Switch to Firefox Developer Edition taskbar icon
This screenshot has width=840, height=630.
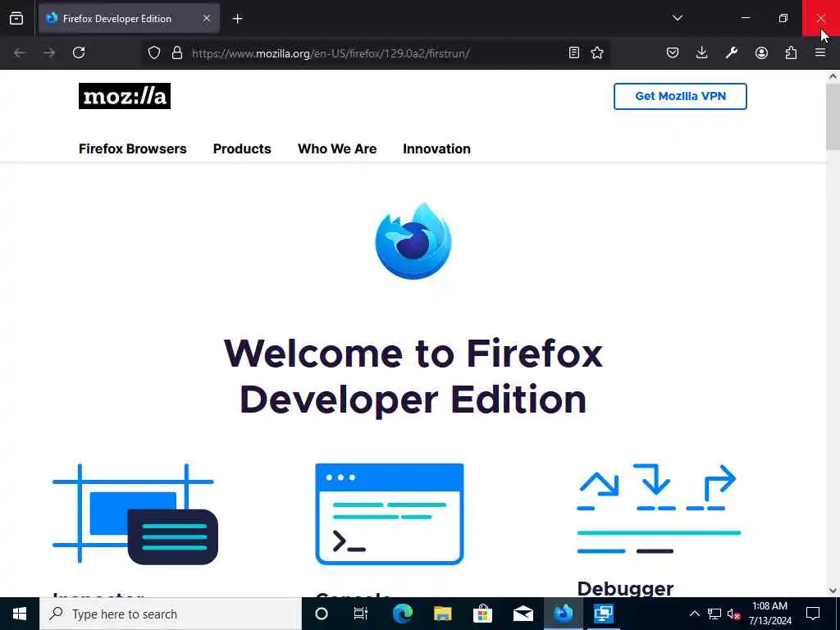pyautogui.click(x=563, y=614)
